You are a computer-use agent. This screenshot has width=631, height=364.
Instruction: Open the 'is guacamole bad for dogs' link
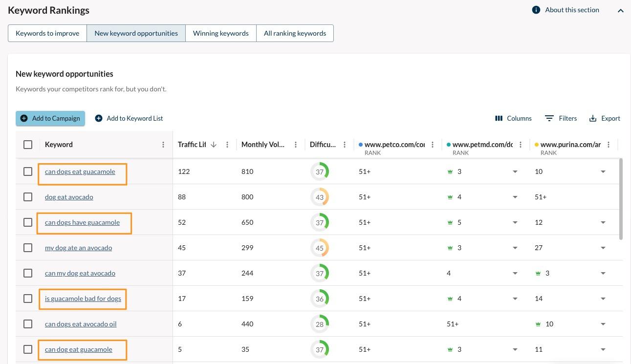coord(83,299)
